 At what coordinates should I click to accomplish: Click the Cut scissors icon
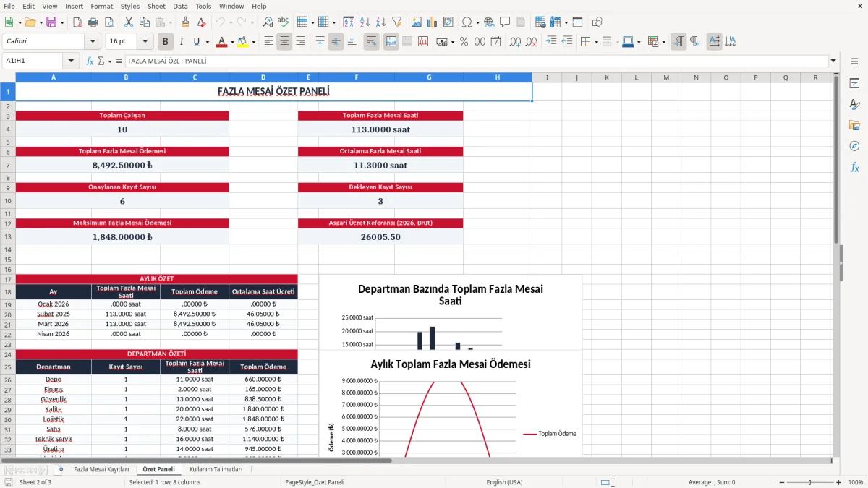pyautogui.click(x=128, y=22)
